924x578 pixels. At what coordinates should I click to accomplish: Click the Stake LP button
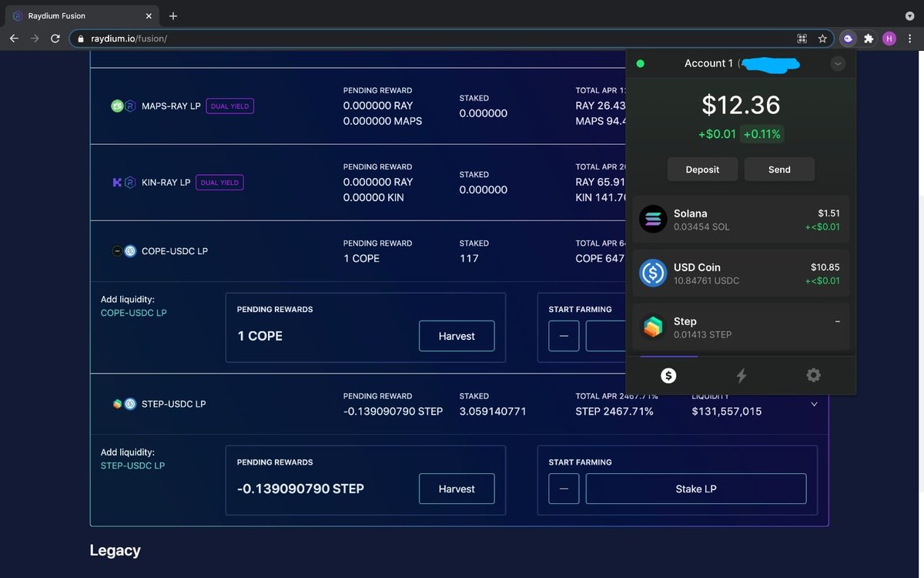coord(696,489)
